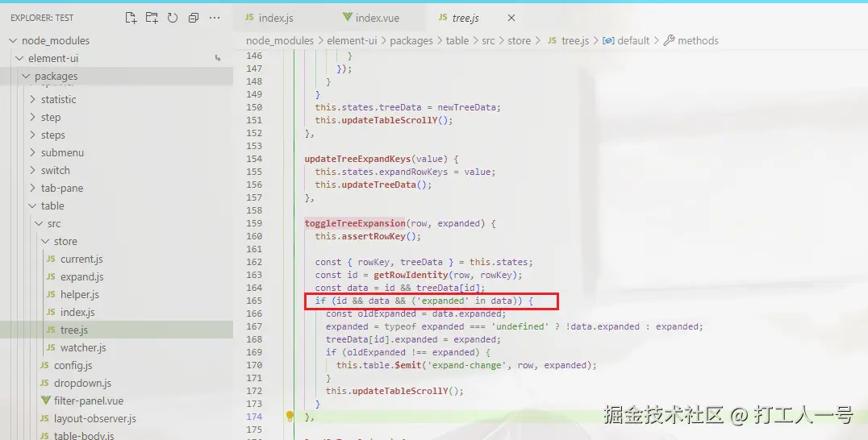Close the tree.js editor tab
The height and width of the screenshot is (440, 868).
pyautogui.click(x=511, y=18)
